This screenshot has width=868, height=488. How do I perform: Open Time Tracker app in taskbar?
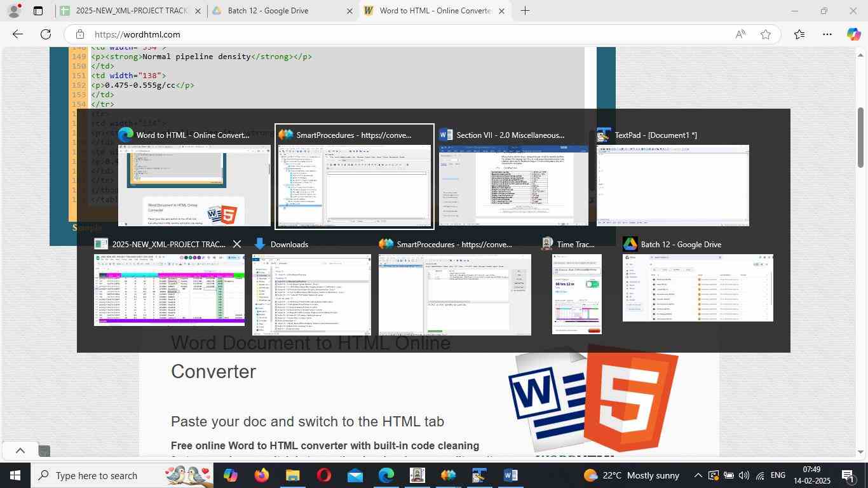[x=417, y=475]
